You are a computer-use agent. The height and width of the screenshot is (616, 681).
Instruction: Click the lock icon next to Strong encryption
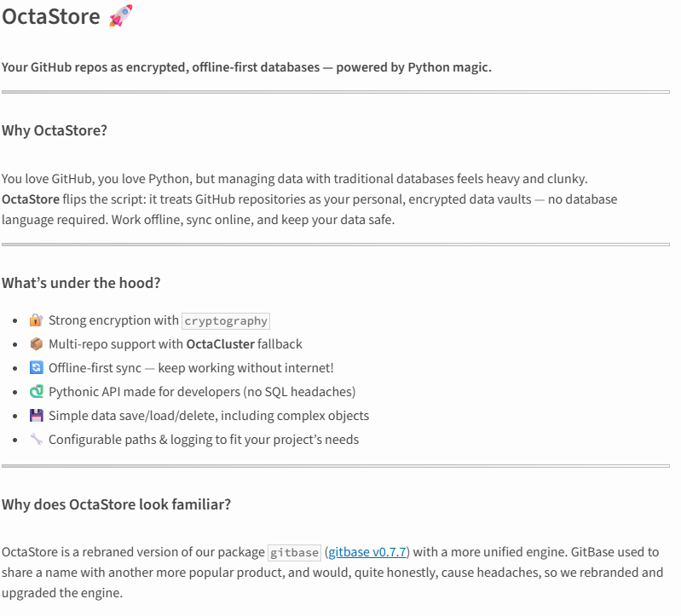pos(36,320)
